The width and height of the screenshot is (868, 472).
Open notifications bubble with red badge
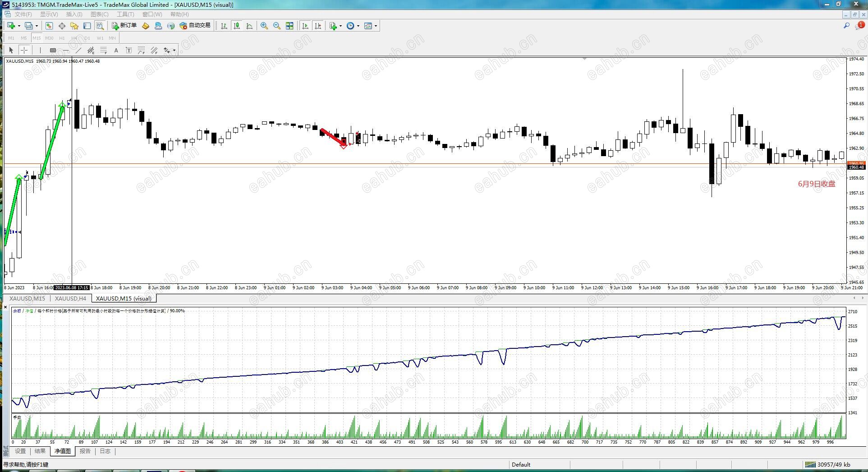[859, 26]
